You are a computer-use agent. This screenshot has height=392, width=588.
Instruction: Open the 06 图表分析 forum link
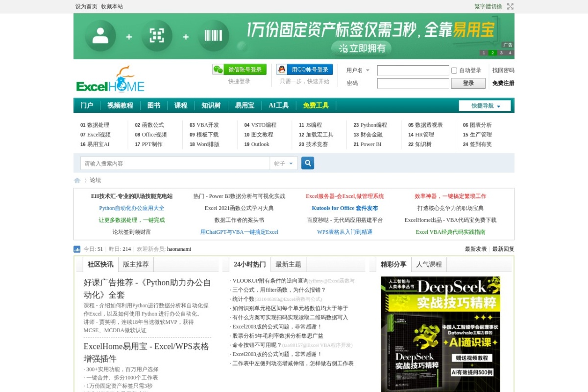(477, 125)
